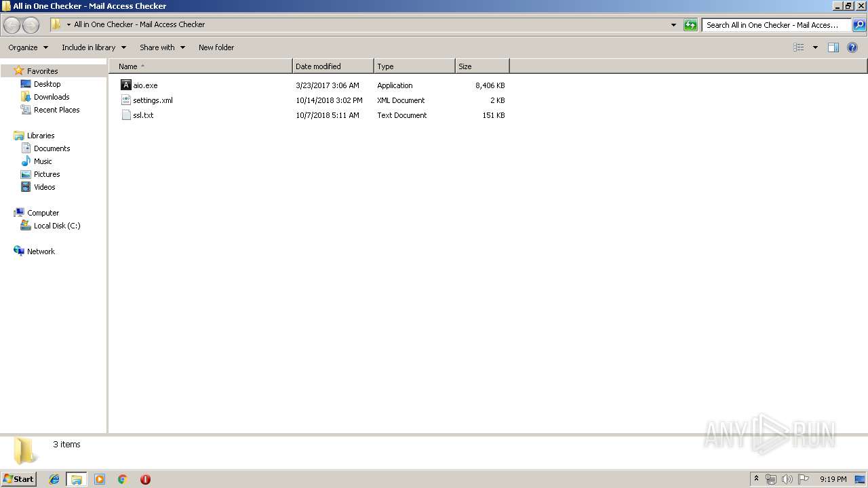Image resolution: width=868 pixels, height=488 pixels.
Task: Select the ssl.txt file icon
Action: coord(125,115)
